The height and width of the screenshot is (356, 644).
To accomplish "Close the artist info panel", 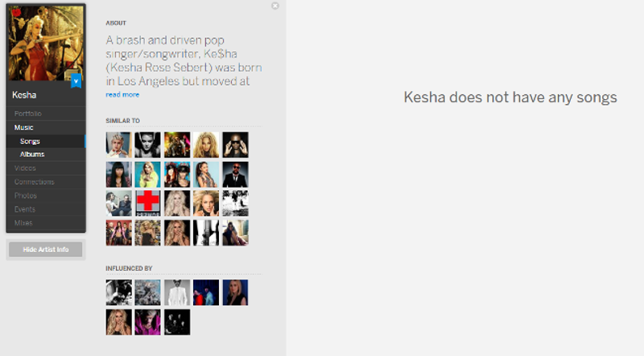I will click(x=275, y=6).
